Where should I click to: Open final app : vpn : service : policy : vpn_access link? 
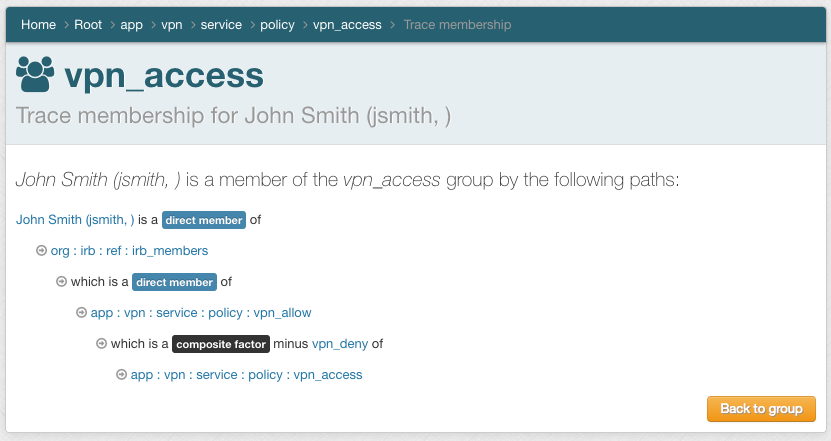click(x=246, y=375)
